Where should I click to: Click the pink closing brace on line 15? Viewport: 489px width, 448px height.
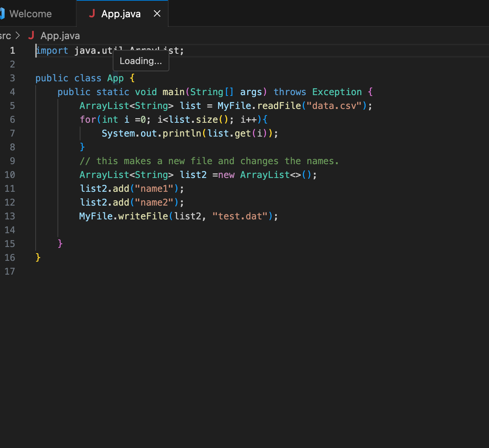60,244
